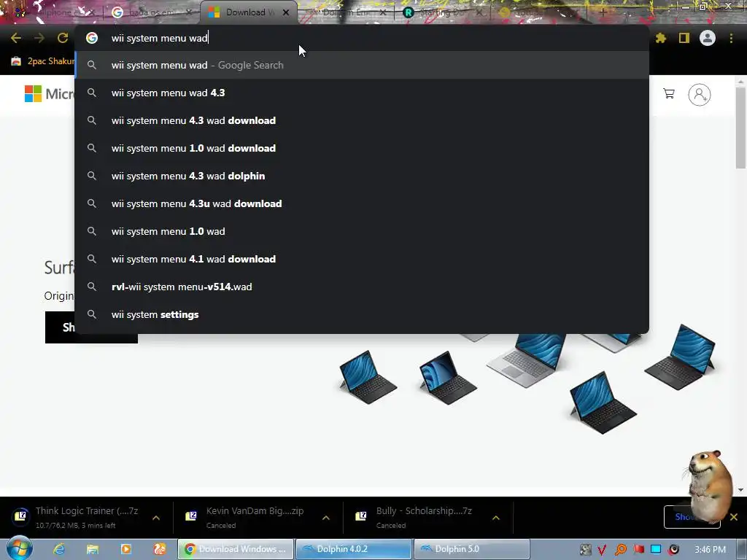Click the browser back arrow
The image size is (747, 560).
pyautogui.click(x=16, y=38)
